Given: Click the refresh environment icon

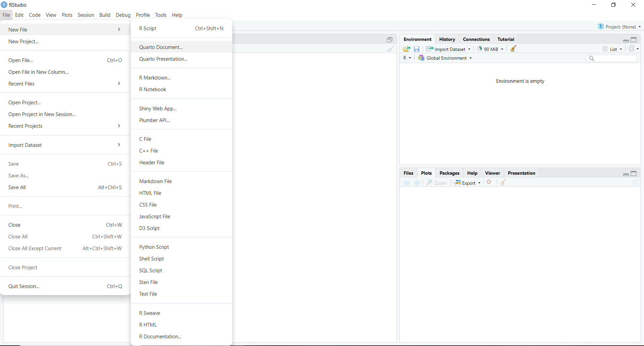Looking at the screenshot, I should [632, 49].
